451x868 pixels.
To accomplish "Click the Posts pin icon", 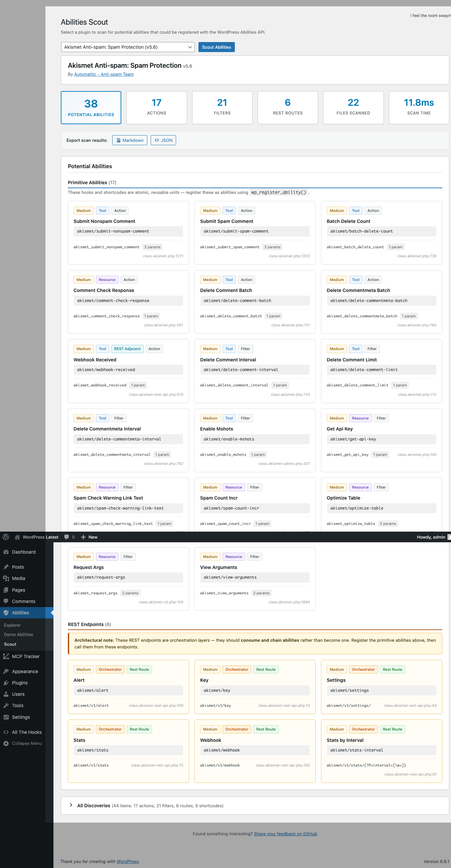I will coord(6,567).
